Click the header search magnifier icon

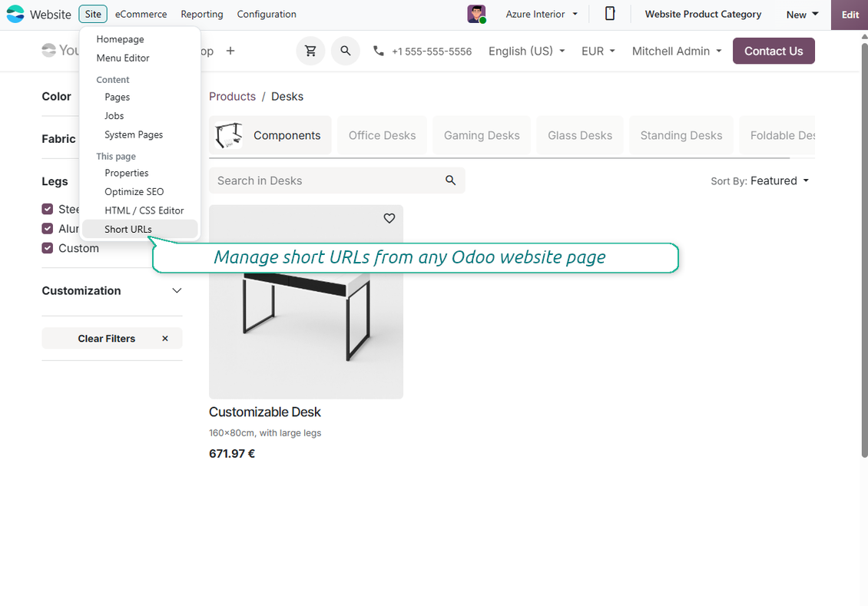click(x=346, y=51)
